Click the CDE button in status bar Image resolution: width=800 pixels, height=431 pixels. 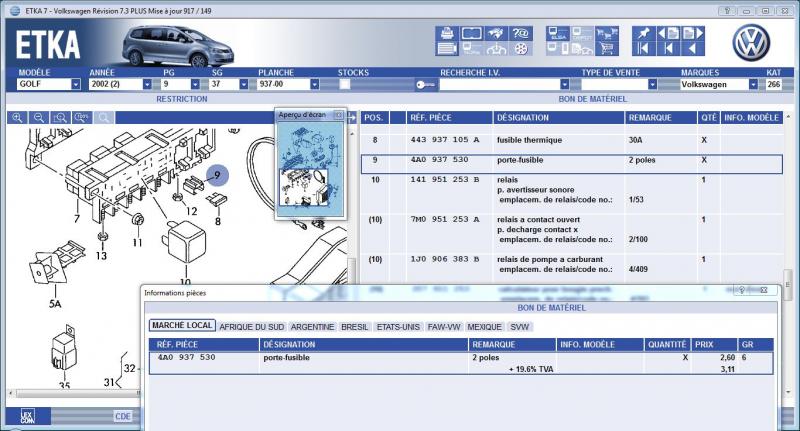[x=123, y=416]
